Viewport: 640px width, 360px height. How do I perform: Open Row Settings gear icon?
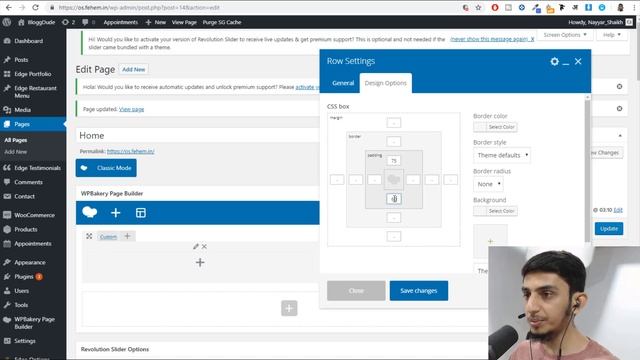(x=554, y=61)
